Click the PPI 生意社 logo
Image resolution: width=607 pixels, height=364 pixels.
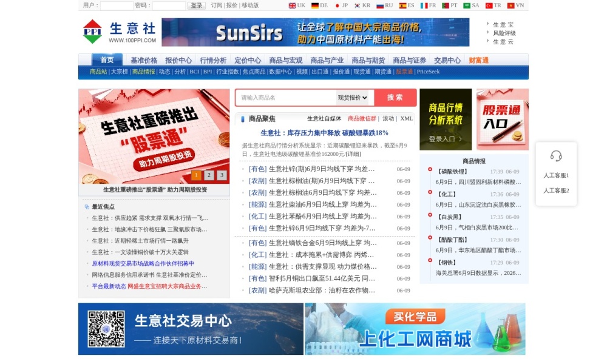coord(119,32)
